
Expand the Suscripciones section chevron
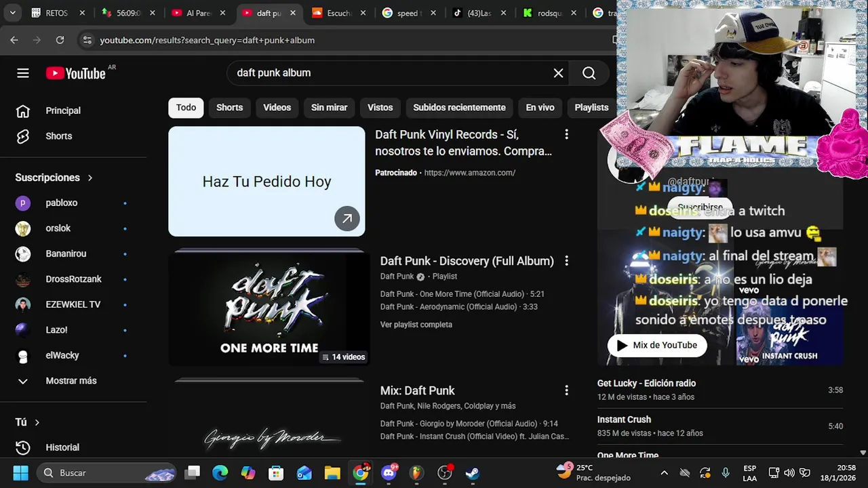90,178
